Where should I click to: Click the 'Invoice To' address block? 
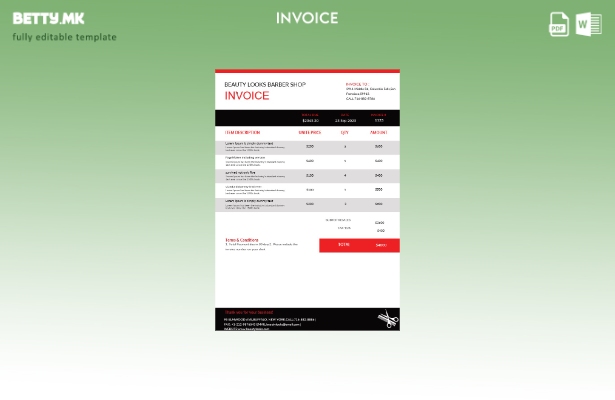click(370, 91)
